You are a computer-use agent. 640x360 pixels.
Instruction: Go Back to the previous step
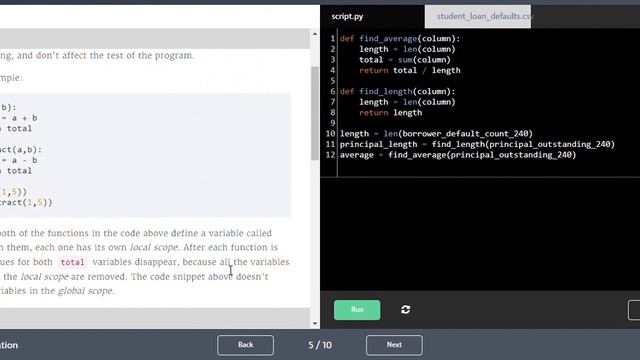245,345
